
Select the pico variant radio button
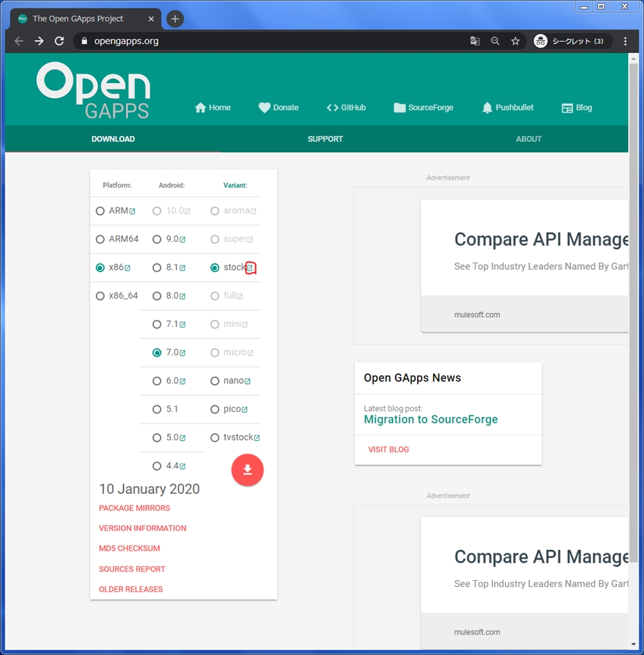pos(215,409)
